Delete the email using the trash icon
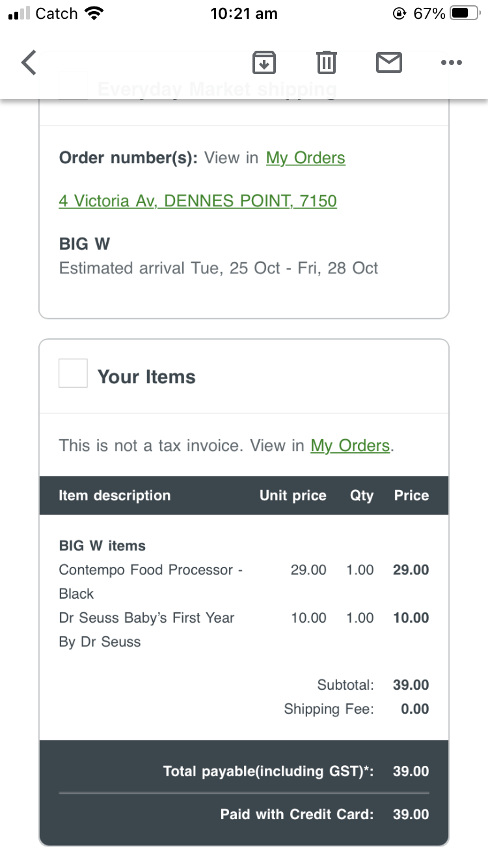The height and width of the screenshot is (868, 488). (326, 62)
